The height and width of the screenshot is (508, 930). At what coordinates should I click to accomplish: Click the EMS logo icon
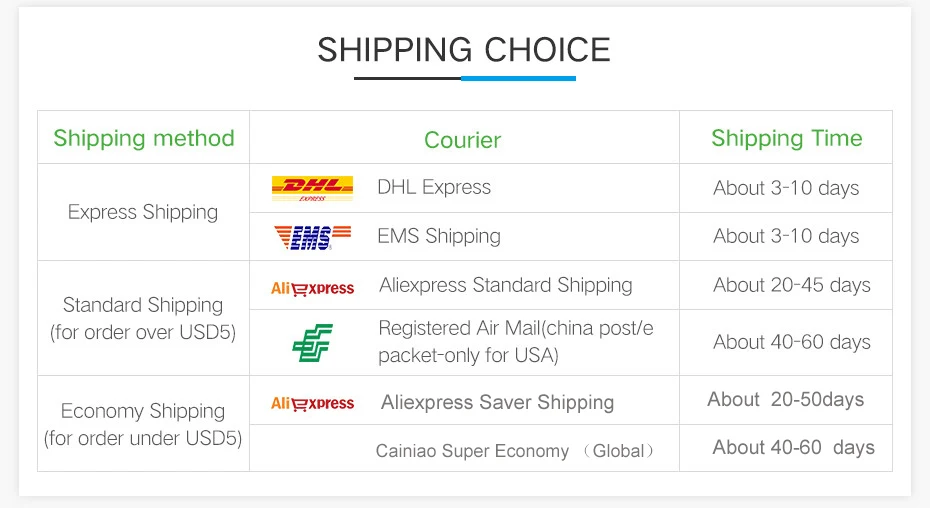click(312, 237)
